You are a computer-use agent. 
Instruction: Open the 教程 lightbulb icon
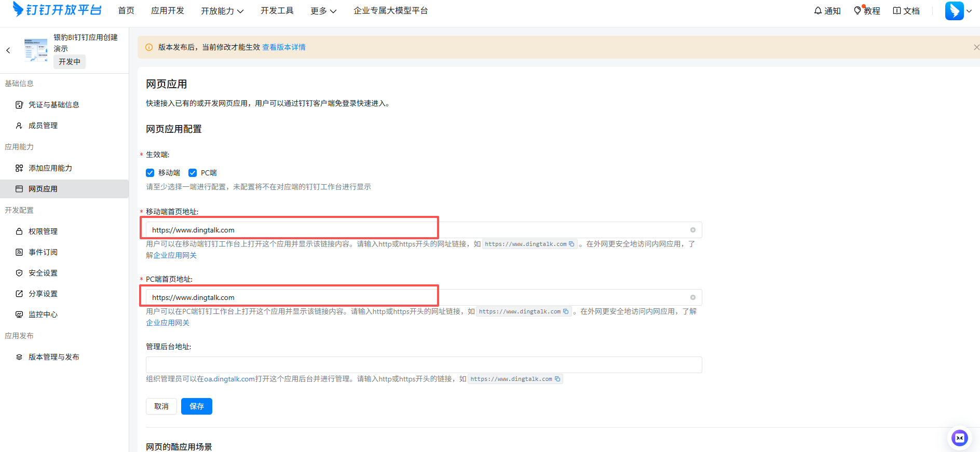click(x=857, y=10)
